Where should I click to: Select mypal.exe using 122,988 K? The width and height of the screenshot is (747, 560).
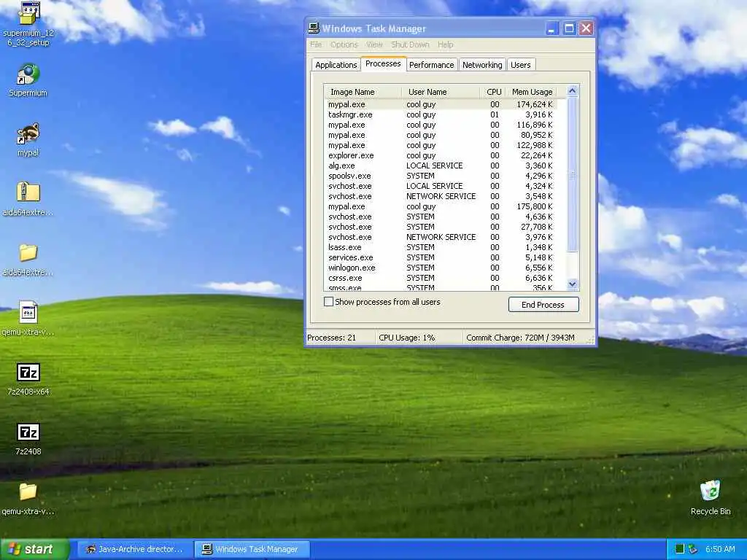click(440, 145)
